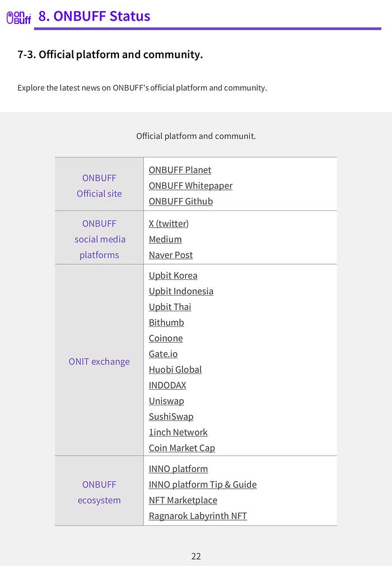The height and width of the screenshot is (566, 392).
Task: Click the Upbit Korea link
Action: coord(173,276)
